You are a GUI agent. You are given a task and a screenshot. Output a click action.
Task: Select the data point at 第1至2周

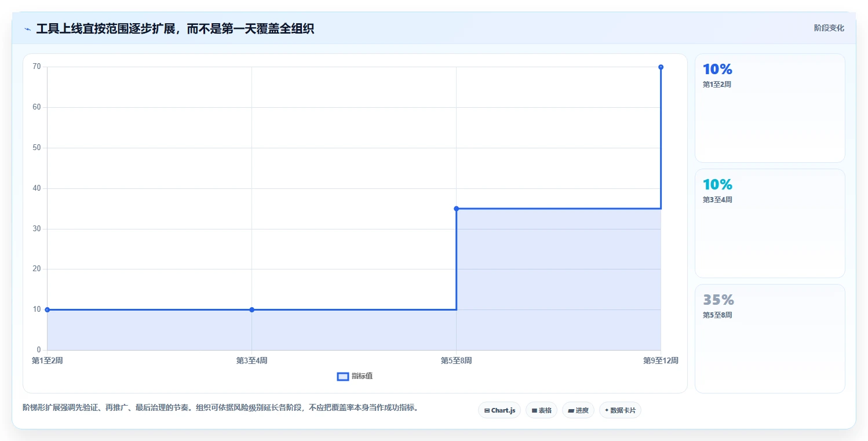47,309
